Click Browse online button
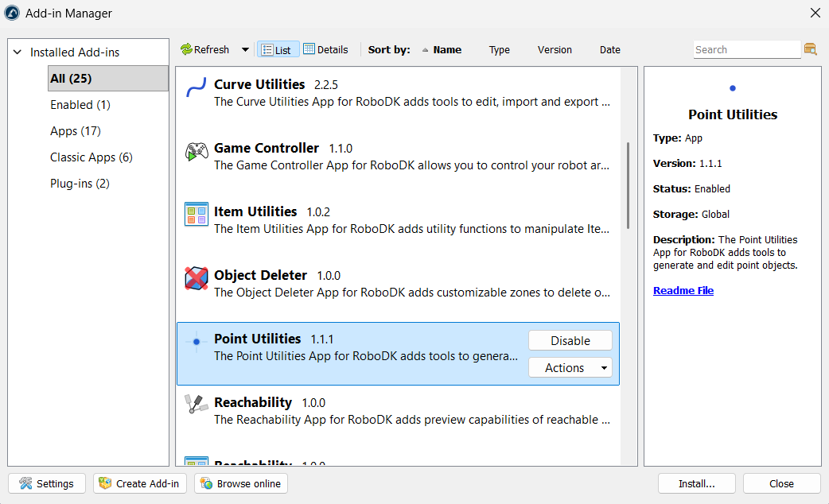Screen dimensions: 829x504 click(241, 483)
